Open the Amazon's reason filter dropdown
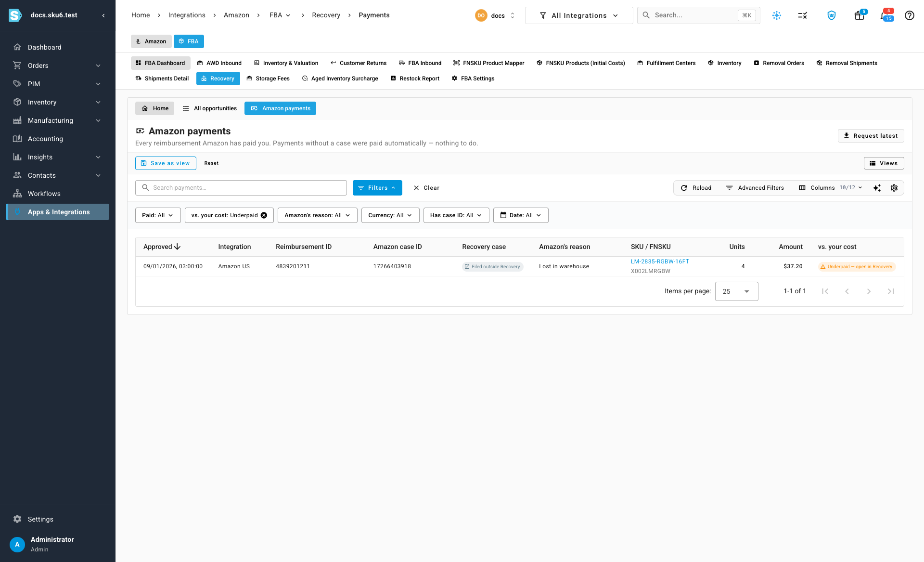This screenshot has width=924, height=562. coord(318,215)
